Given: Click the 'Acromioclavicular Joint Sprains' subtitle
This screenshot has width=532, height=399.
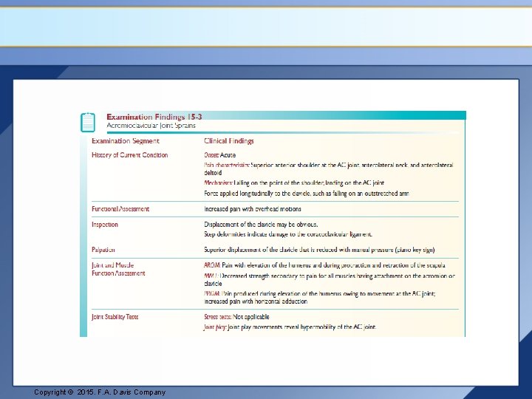Looking at the screenshot, I should click(151, 126).
